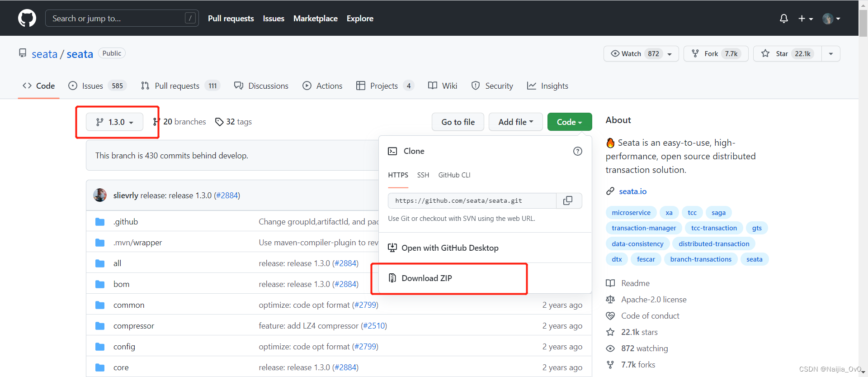Select the saga topic tag
868x377 pixels.
[718, 213]
